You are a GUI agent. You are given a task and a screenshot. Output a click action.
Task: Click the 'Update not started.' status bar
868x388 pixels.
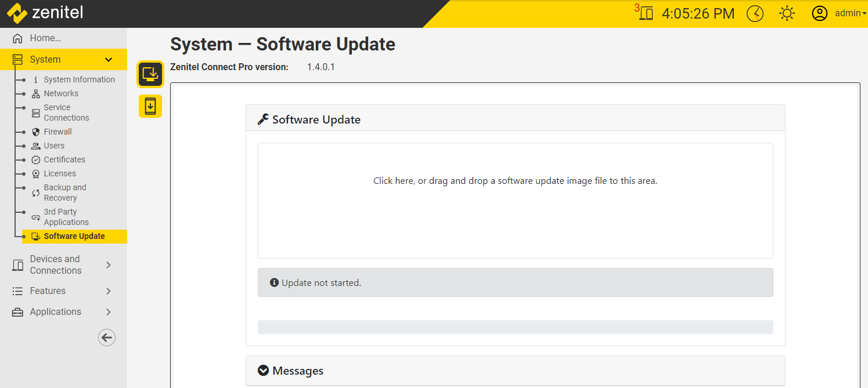pyautogui.click(x=516, y=282)
